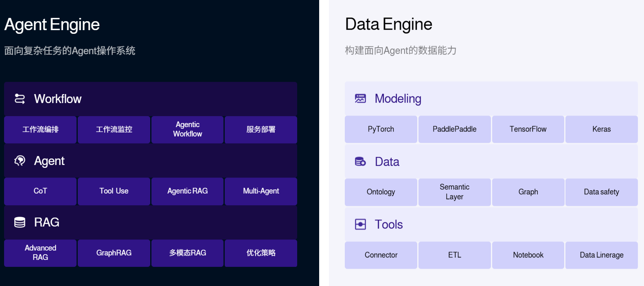Viewport: 644px width, 286px height.
Task: Select the GraphRAG tile
Action: click(x=114, y=253)
